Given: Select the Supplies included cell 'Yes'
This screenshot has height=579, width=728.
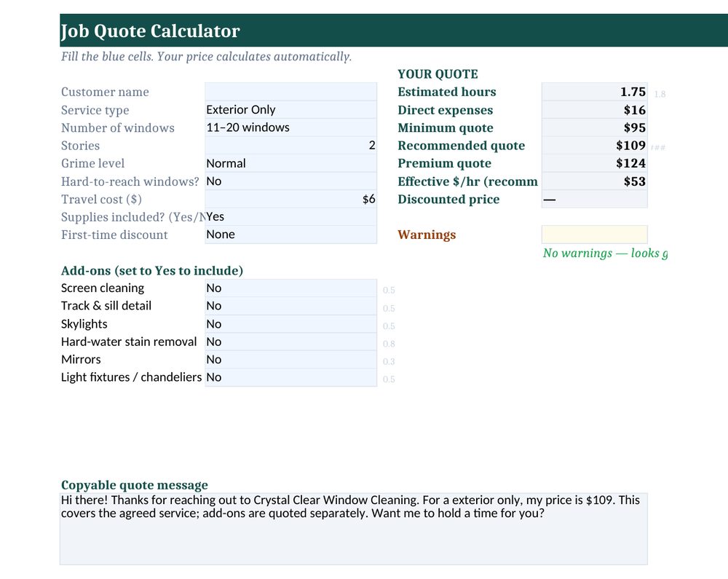Looking at the screenshot, I should [290, 217].
